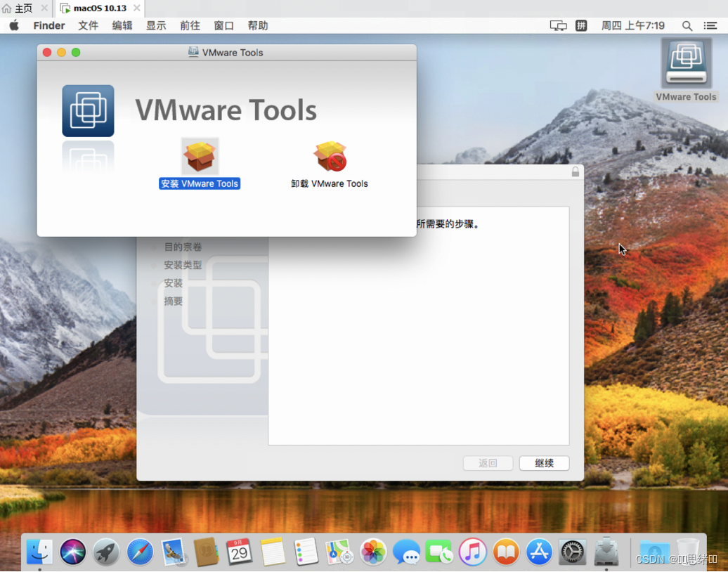Click the 继续 button in installer
728x572 pixels.
coord(544,463)
